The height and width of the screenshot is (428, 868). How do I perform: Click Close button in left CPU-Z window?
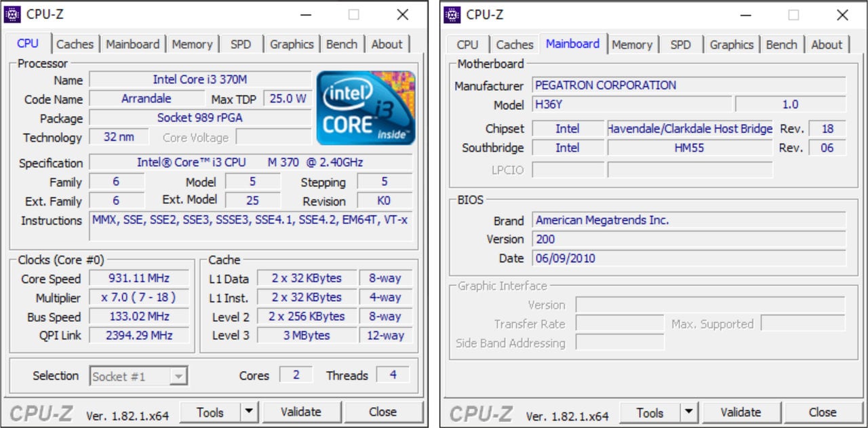(383, 412)
